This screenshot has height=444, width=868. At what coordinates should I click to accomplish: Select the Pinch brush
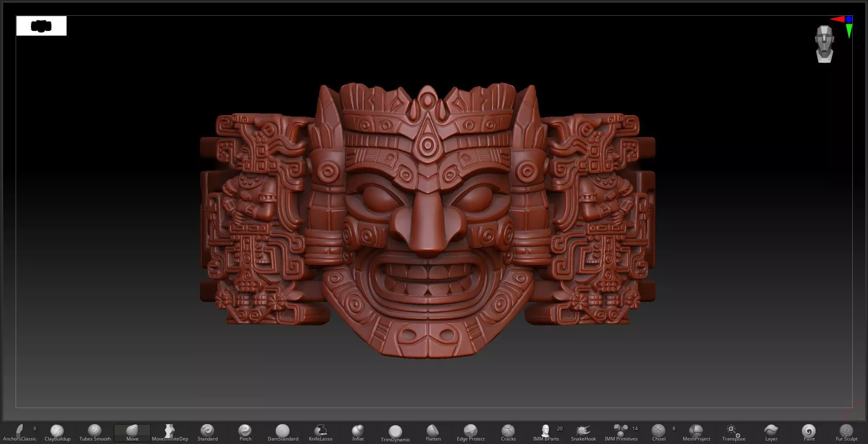[245, 433]
